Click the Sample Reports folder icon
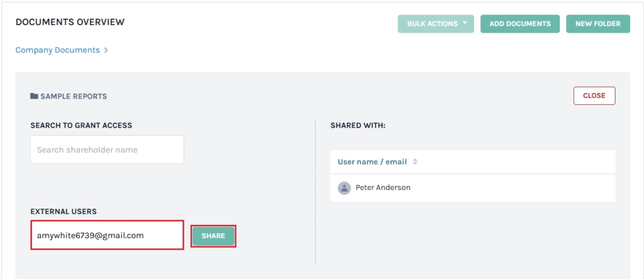Image resolution: width=644 pixels, height=279 pixels. tap(34, 97)
